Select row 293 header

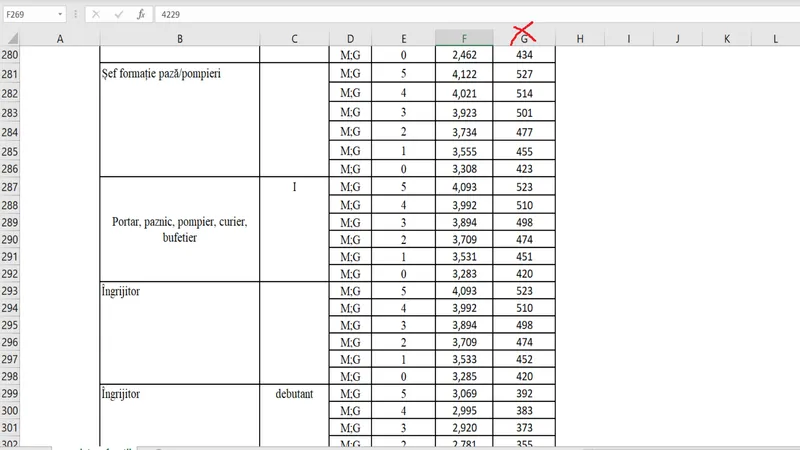point(10,292)
